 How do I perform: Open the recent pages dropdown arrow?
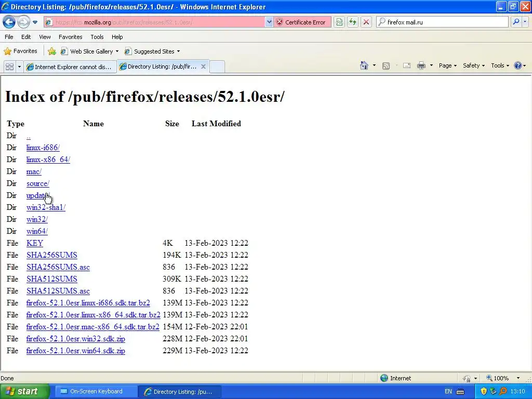coord(35,22)
